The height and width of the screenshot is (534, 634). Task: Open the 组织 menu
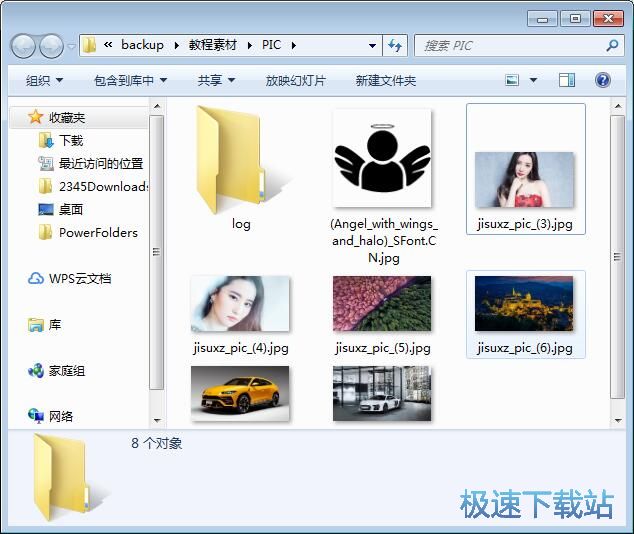[x=44, y=80]
